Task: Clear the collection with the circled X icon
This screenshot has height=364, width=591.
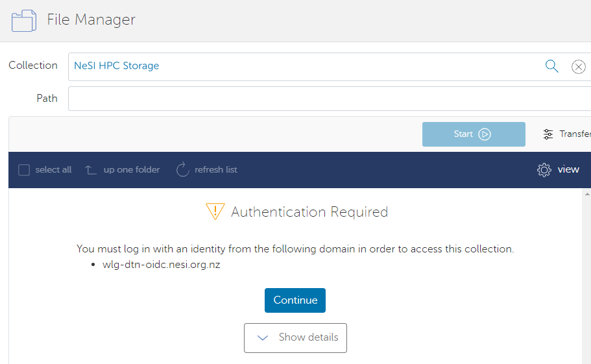Action: 578,67
